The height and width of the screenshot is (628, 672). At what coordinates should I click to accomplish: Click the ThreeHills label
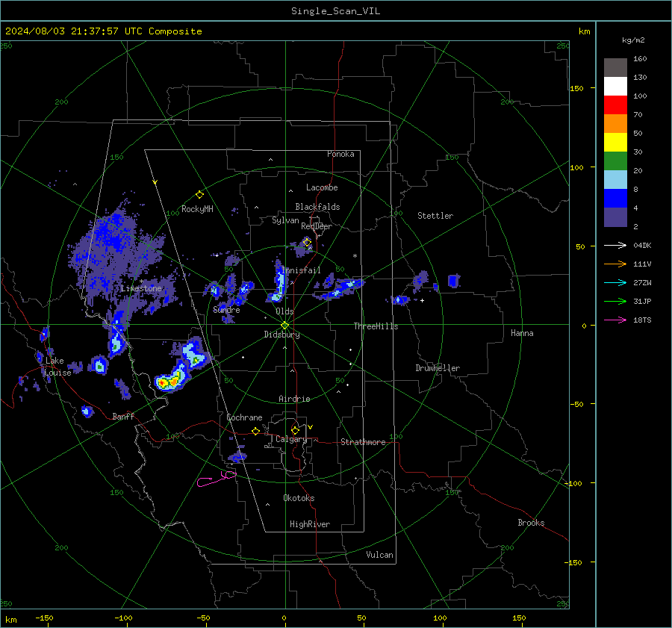(376, 326)
